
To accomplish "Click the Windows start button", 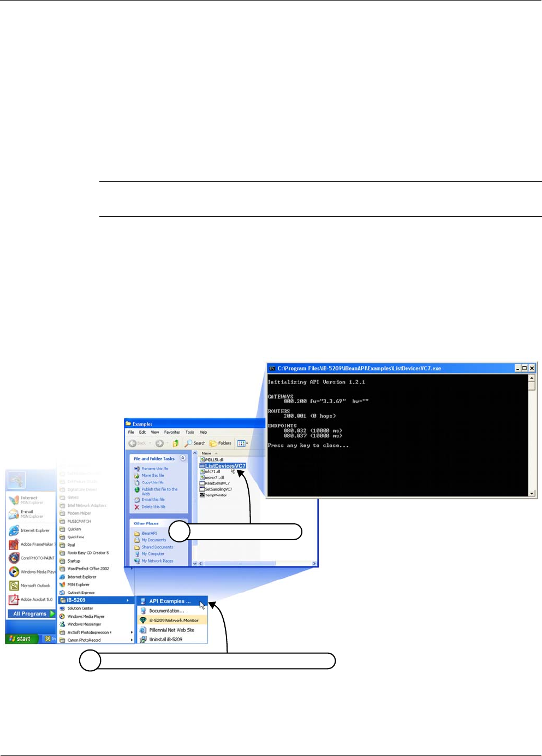I will 22,639.
